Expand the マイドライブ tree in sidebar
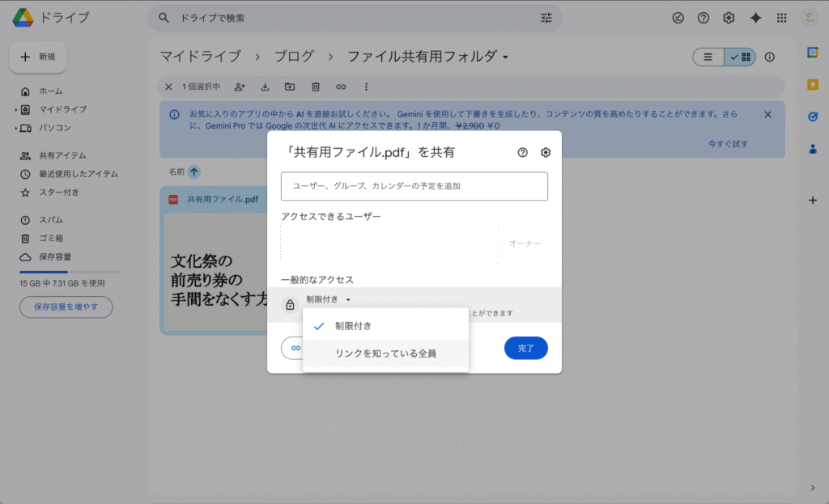 (15, 109)
